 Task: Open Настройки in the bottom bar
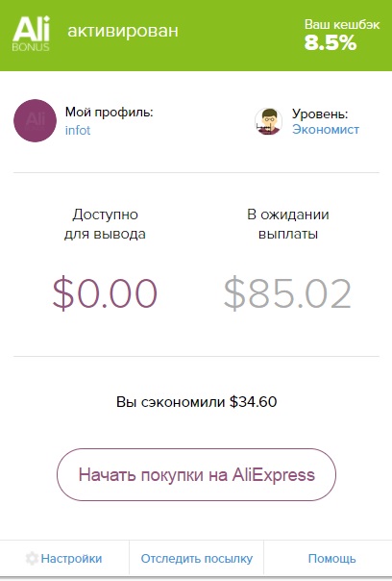point(71,559)
